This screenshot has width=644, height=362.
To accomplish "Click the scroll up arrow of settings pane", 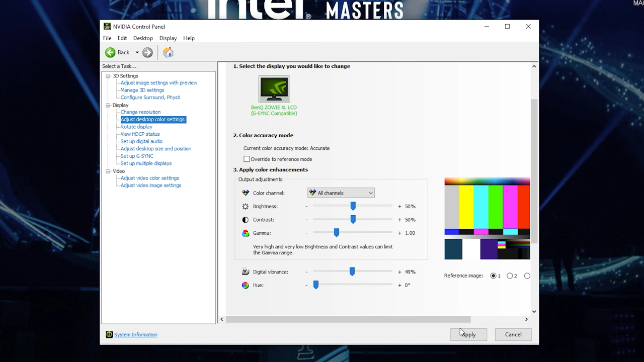I will point(534,66).
